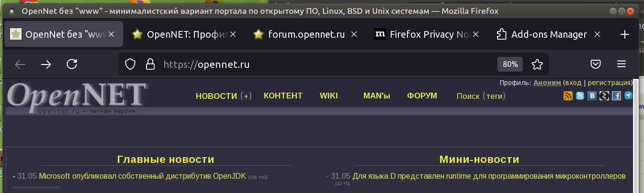Save page to Pocket
644x193 pixels.
(596, 64)
